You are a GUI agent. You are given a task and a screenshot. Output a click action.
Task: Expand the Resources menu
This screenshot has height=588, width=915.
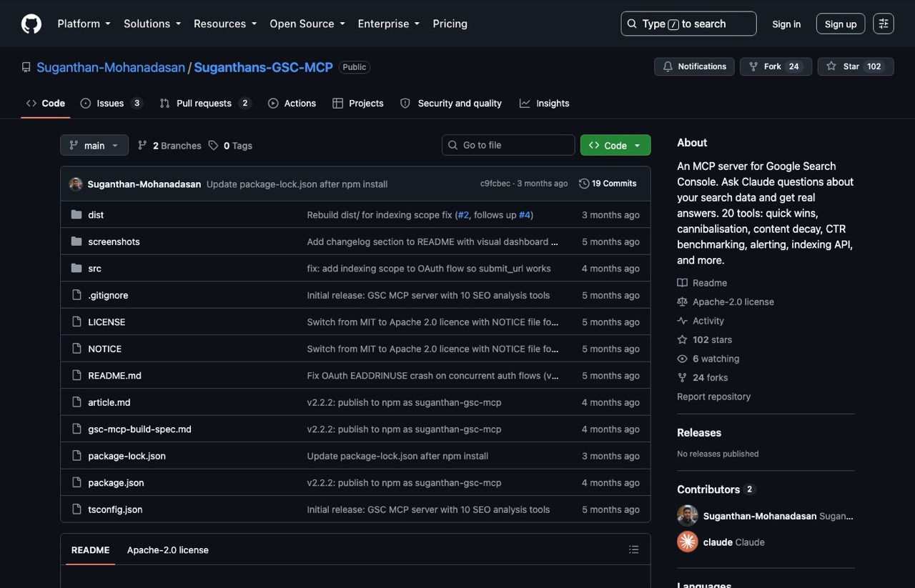tap(225, 24)
